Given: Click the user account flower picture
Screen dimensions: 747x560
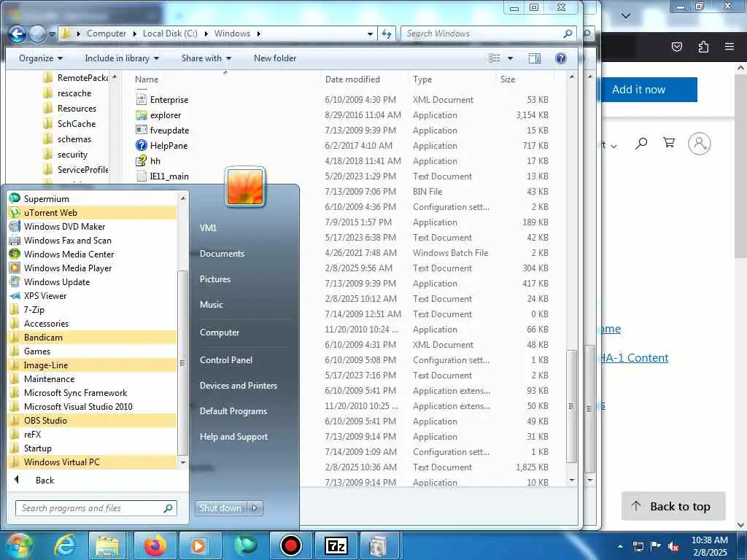Looking at the screenshot, I should pos(245,187).
